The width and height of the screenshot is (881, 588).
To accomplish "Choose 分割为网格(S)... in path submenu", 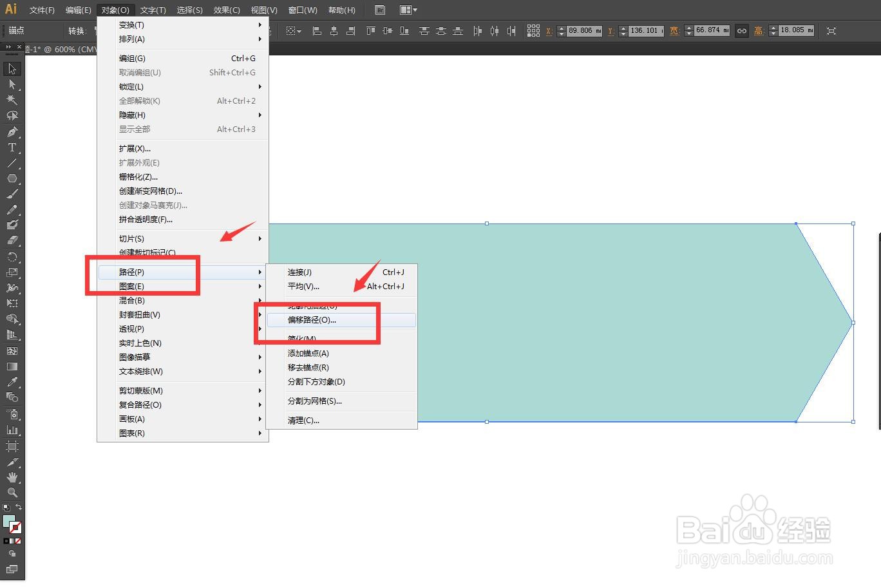I will 342,401.
